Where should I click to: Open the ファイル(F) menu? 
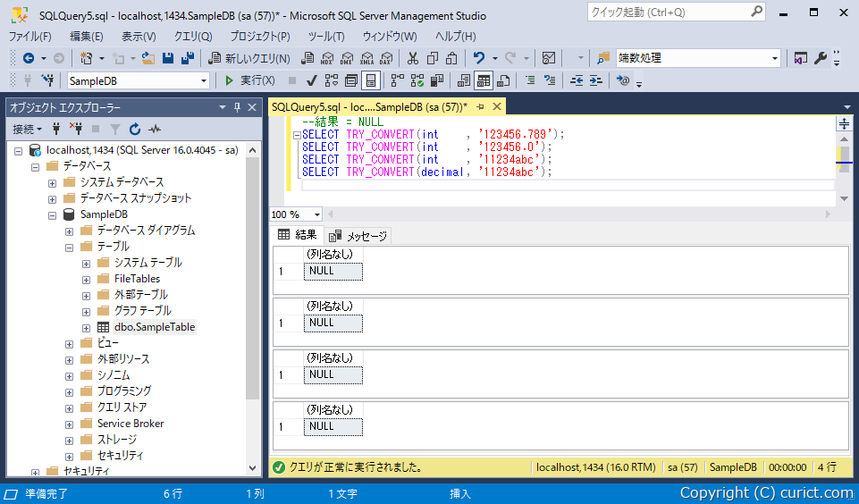(x=30, y=37)
